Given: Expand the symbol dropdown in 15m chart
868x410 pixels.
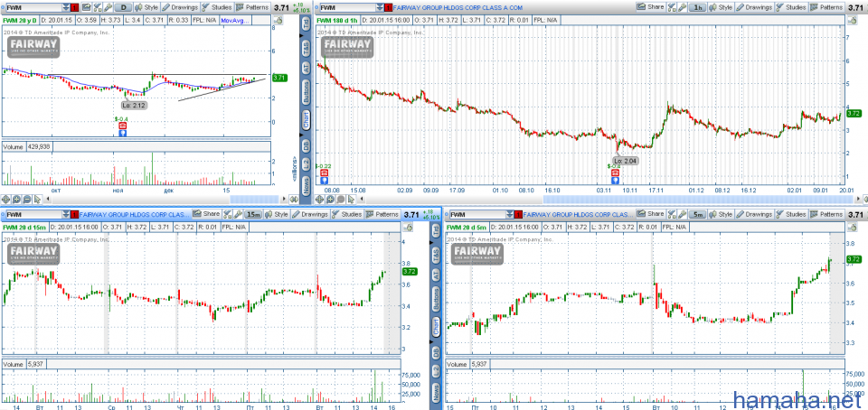Looking at the screenshot, I should [66, 214].
